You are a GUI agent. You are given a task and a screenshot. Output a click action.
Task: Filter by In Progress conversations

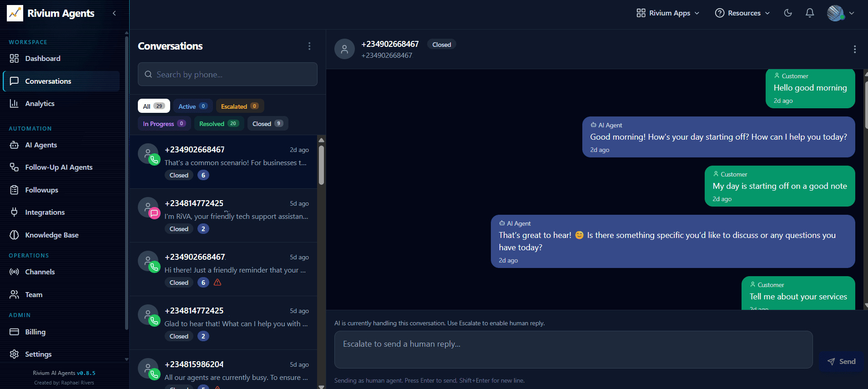click(164, 123)
